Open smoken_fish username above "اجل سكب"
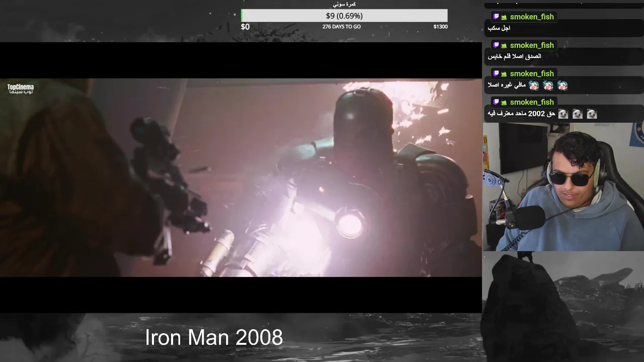 pyautogui.click(x=532, y=17)
